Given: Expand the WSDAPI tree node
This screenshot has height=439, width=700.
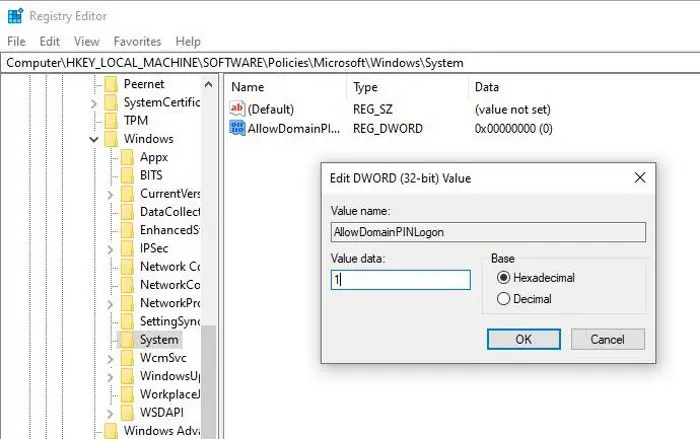Looking at the screenshot, I should tap(110, 414).
